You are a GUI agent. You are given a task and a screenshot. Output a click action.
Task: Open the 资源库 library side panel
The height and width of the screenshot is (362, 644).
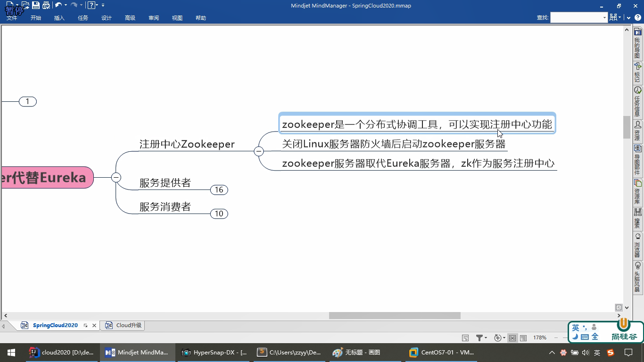[637, 192]
